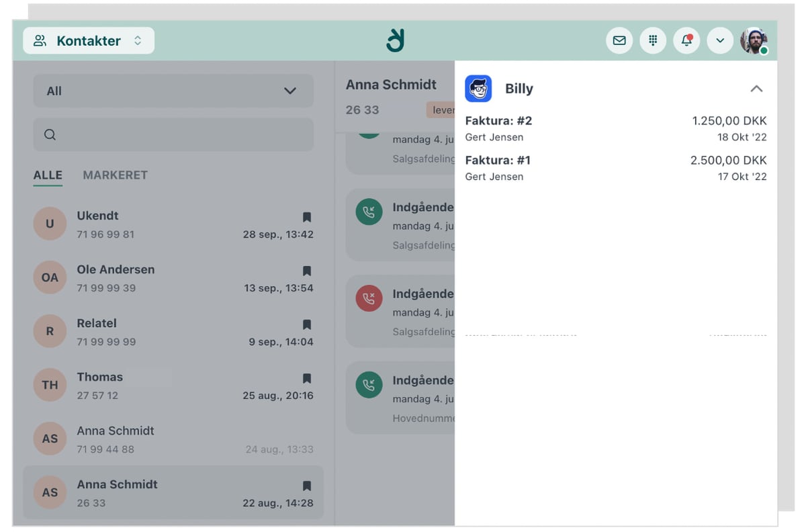Click the red missed call icon
This screenshot has height=532, width=806.
(x=369, y=299)
